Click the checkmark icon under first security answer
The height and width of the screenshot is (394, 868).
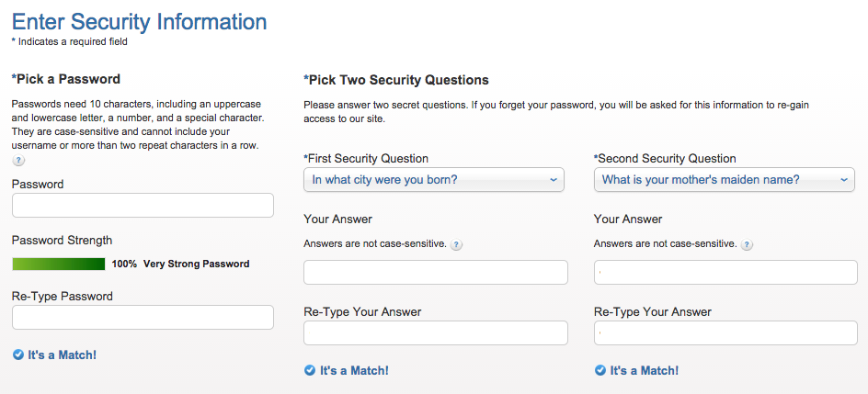(310, 370)
